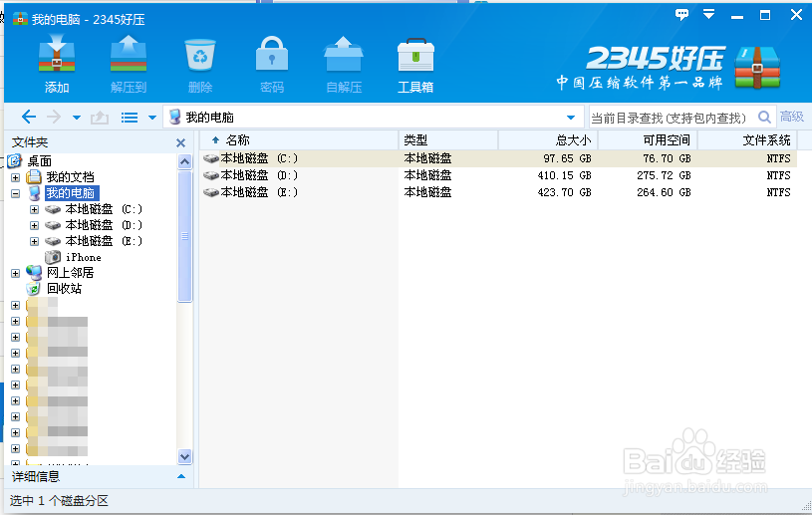Image resolution: width=812 pixels, height=515 pixels.
Task: Click the 423.70 GB total size cell
Action: [x=565, y=192]
